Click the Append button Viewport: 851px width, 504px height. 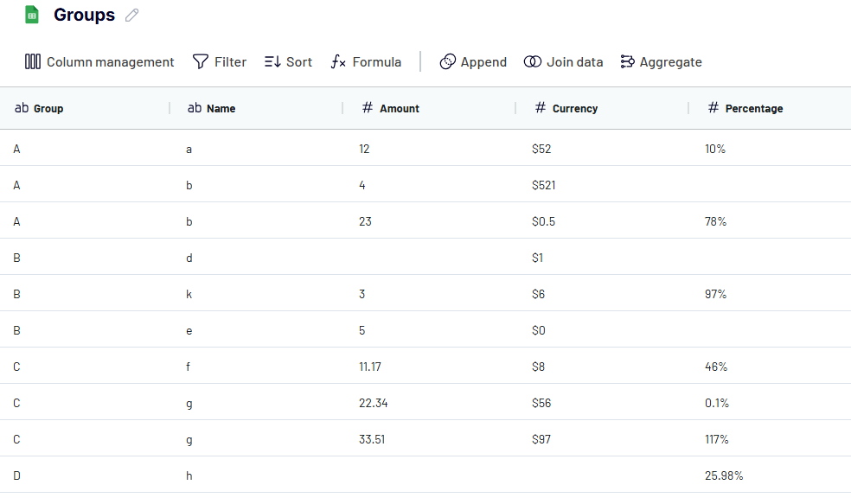point(473,62)
